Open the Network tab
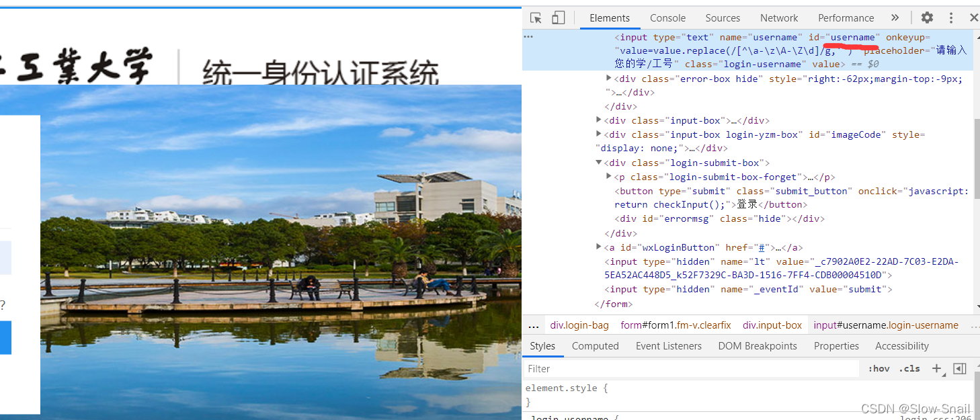Image resolution: width=980 pixels, height=420 pixels. (779, 18)
